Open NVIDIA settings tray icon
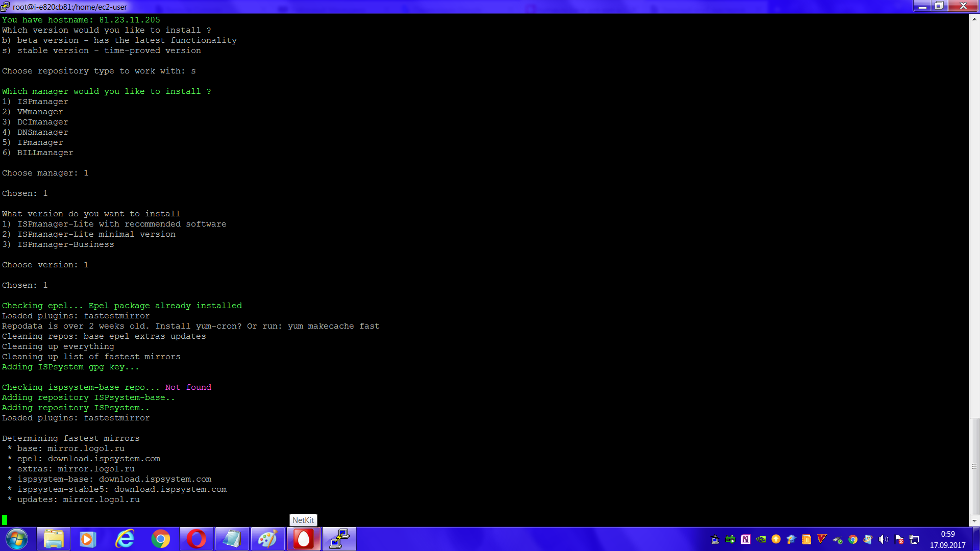 pyautogui.click(x=761, y=539)
